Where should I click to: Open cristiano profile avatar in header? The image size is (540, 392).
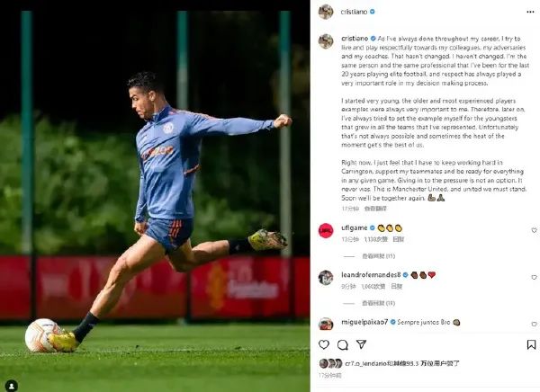(326, 12)
